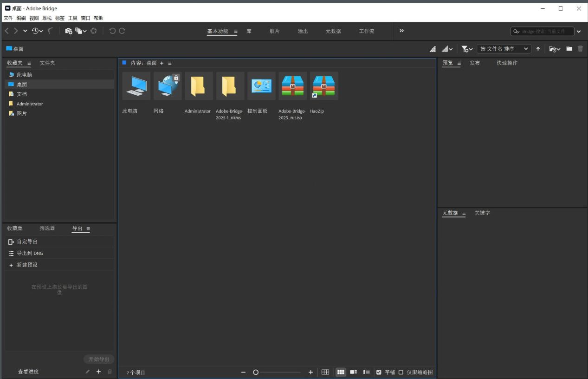
Task: Select the HaoZip desktop thumbnail
Action: (323, 86)
